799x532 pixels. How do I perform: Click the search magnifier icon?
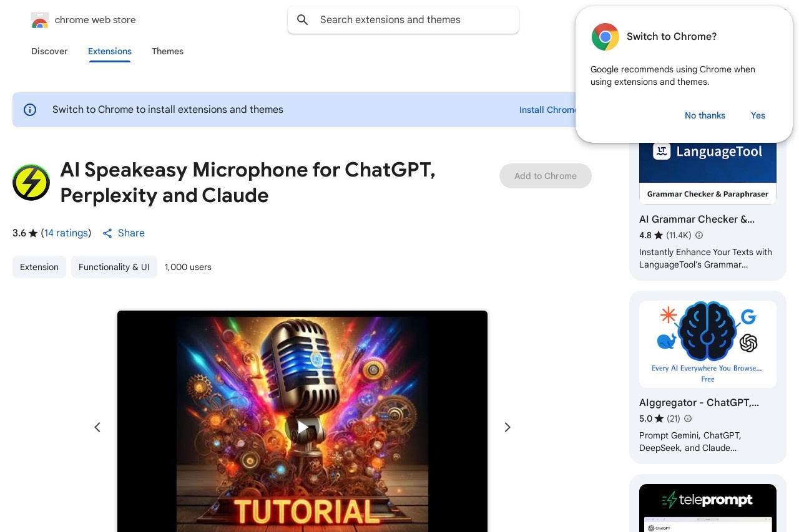click(303, 20)
